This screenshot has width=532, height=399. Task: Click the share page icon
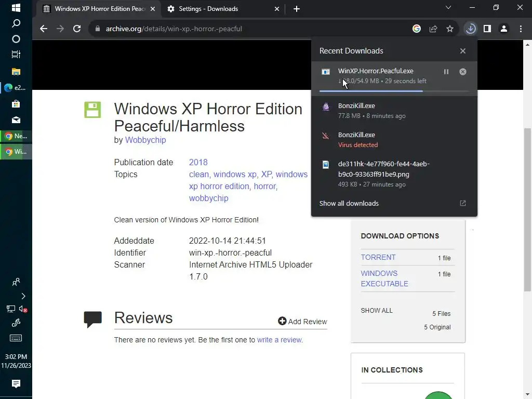[433, 29]
